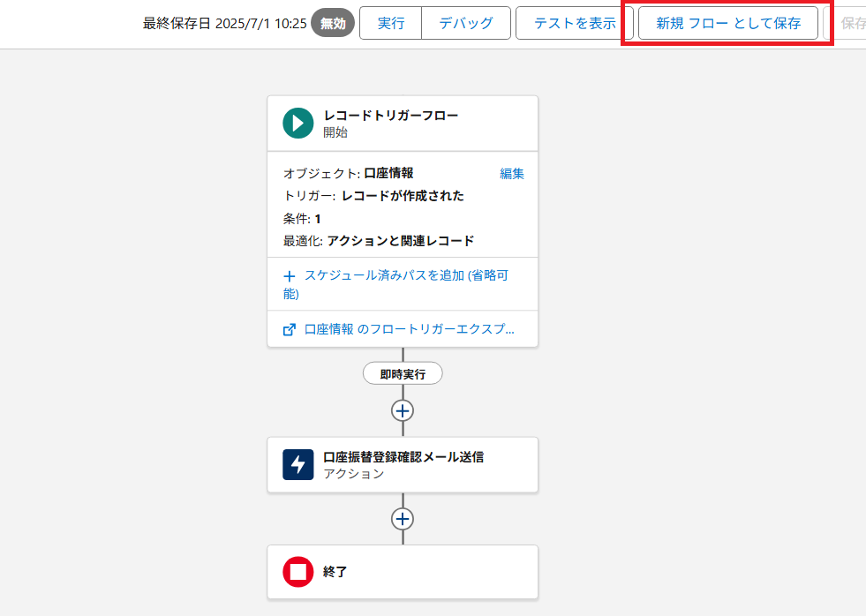Image resolution: width=866 pixels, height=616 pixels.
Task: Click the レコードトリガーフロー start node title
Action: [391, 116]
